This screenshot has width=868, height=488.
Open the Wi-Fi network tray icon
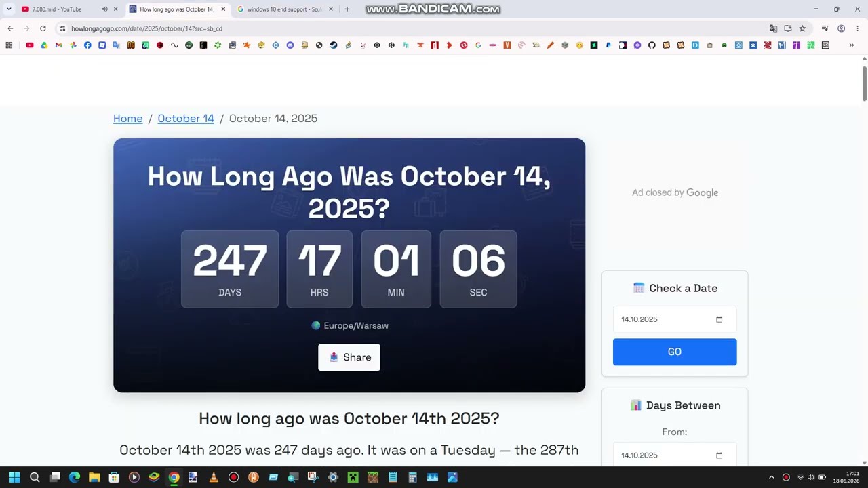pyautogui.click(x=800, y=477)
